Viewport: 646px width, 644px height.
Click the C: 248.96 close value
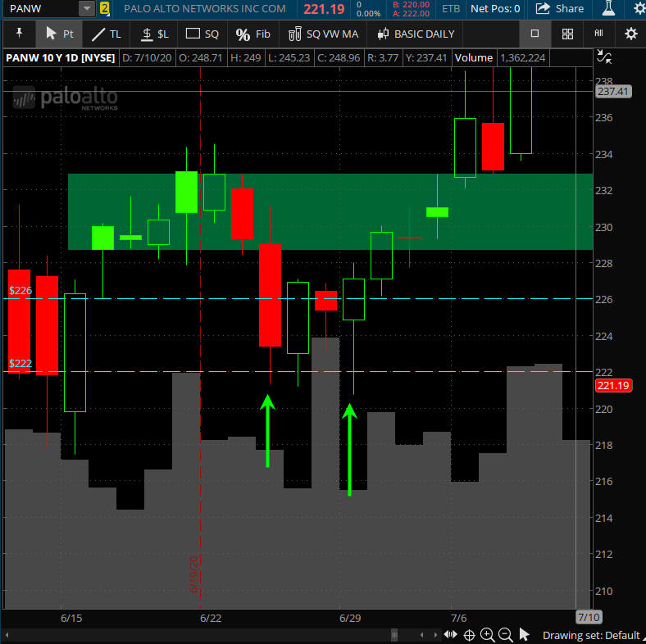339,57
